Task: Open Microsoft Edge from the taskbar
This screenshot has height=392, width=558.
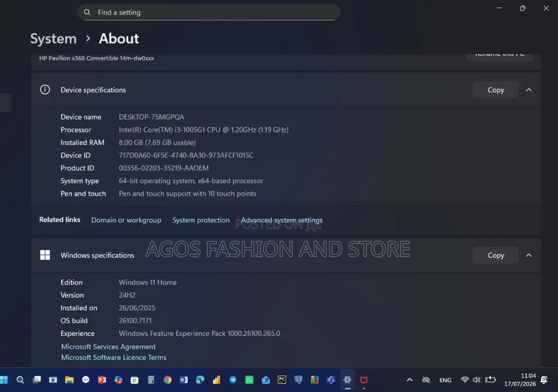Action: [x=200, y=380]
